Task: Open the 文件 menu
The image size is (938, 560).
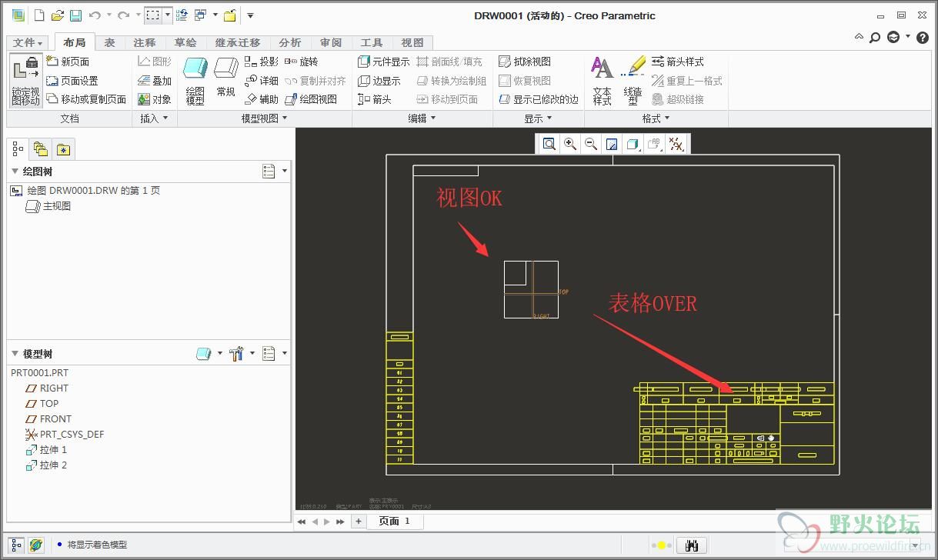Action: tap(28, 43)
